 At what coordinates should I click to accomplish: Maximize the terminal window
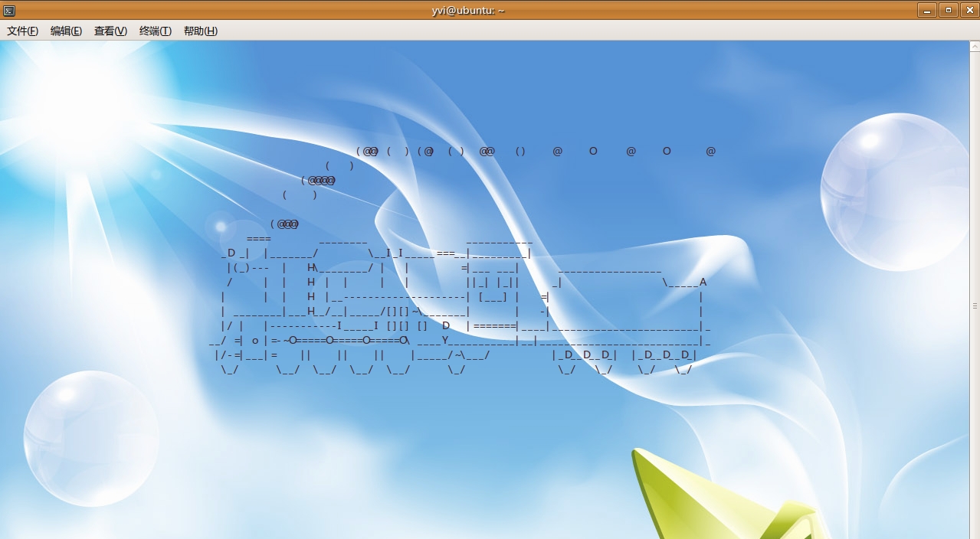pos(949,10)
